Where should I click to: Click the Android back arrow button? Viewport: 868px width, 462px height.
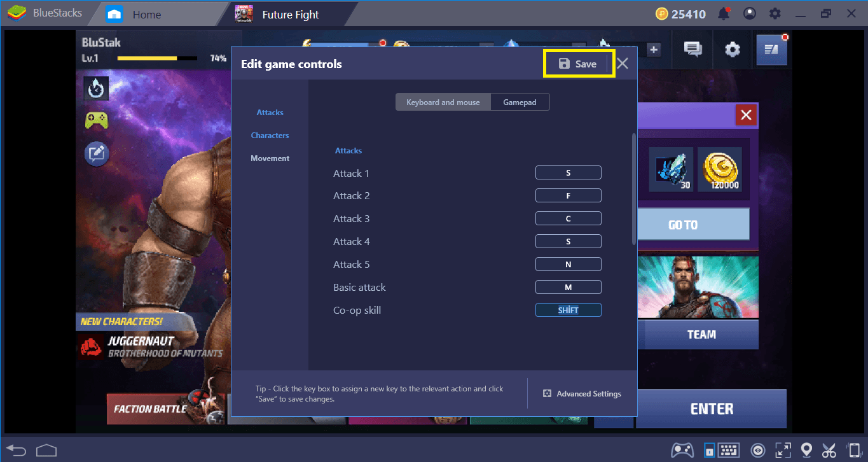[17, 450]
